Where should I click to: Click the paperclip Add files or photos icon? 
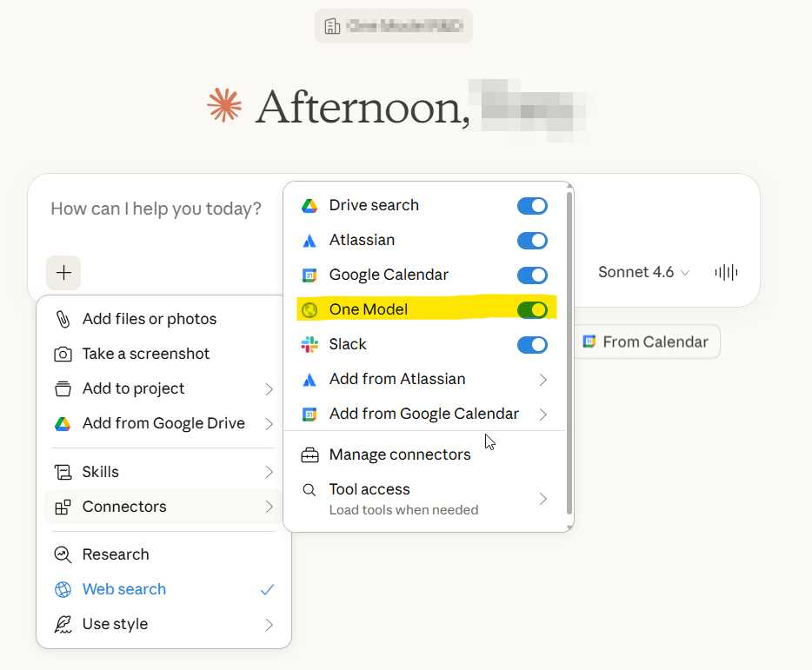[63, 319]
